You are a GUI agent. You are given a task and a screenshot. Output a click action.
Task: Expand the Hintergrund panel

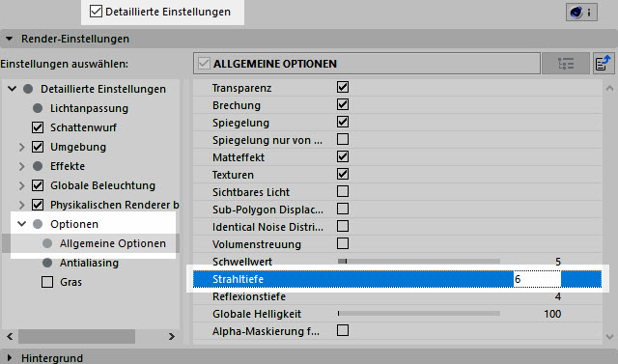pyautogui.click(x=9, y=357)
